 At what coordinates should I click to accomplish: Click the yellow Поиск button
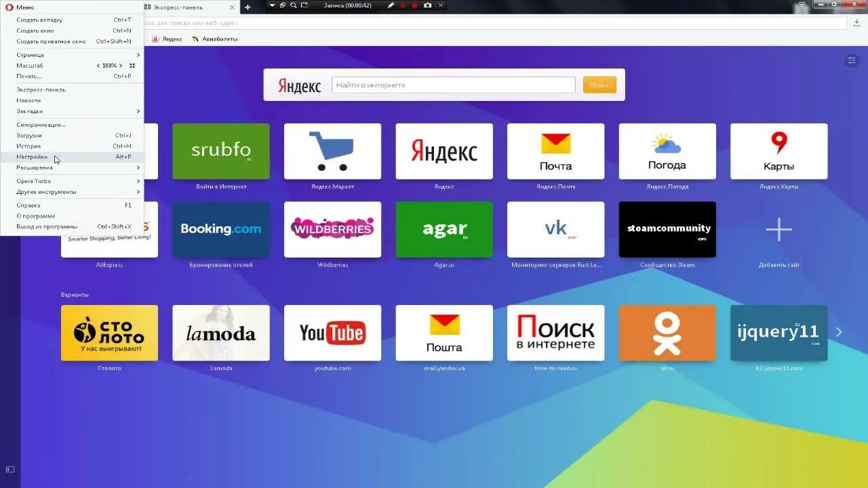pyautogui.click(x=599, y=85)
